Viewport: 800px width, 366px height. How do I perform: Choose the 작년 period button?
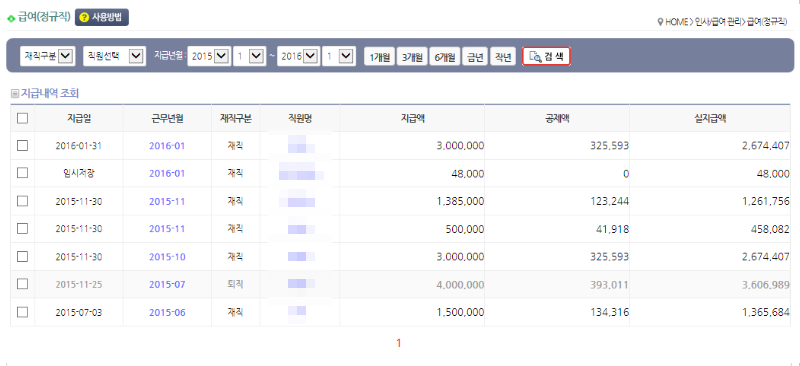pyautogui.click(x=503, y=57)
